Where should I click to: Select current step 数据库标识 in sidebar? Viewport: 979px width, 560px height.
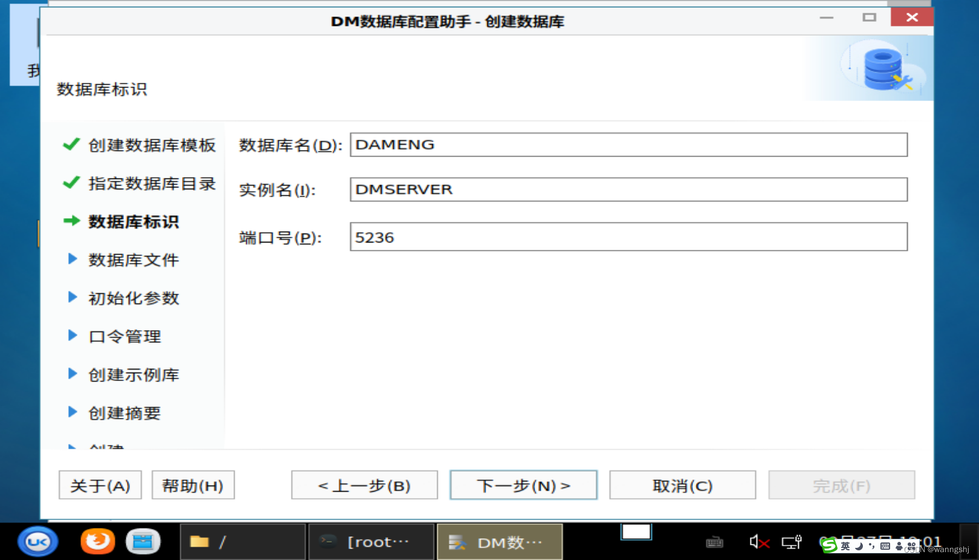(134, 222)
